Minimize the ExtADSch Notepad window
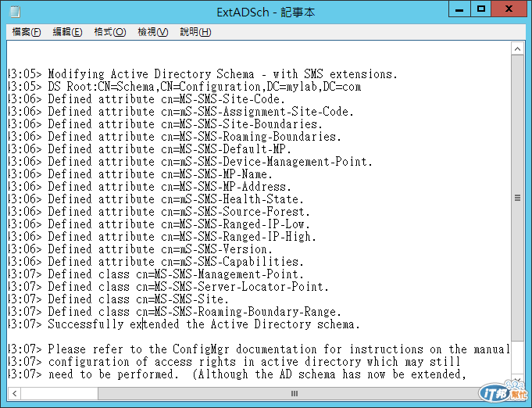This screenshot has height=408, width=532. click(459, 9)
